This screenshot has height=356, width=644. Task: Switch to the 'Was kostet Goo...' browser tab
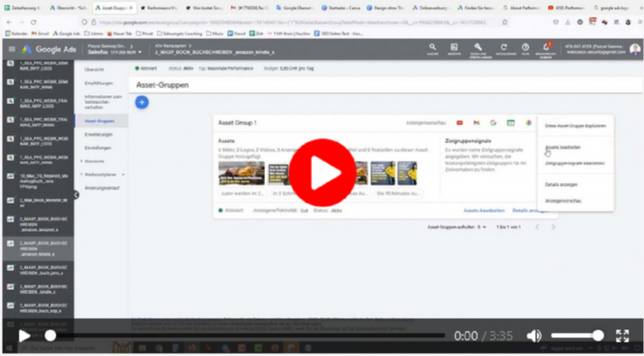click(204, 8)
